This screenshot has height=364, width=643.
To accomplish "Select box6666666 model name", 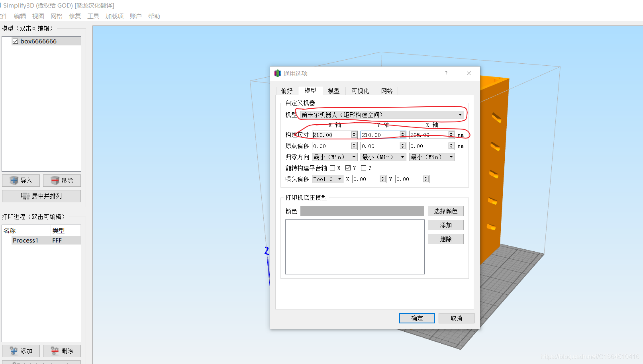I will click(x=38, y=41).
